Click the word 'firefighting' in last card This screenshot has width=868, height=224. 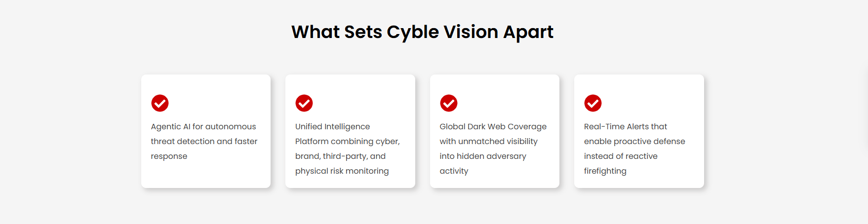click(605, 171)
